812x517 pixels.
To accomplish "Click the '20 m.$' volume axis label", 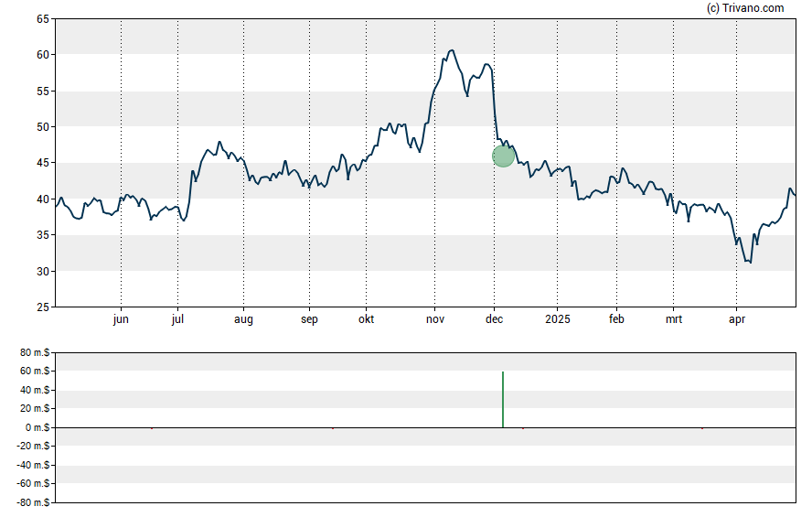I will pyautogui.click(x=36, y=408).
